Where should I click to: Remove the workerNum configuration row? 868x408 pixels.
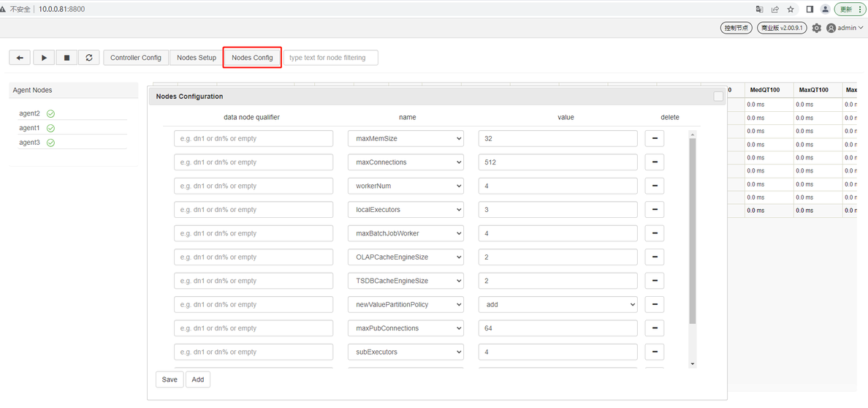tap(654, 186)
